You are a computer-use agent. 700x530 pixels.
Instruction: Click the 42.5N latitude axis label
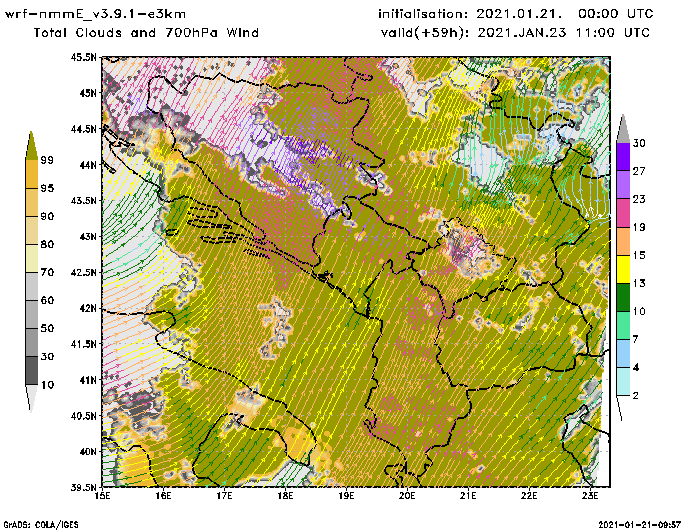coord(83,272)
